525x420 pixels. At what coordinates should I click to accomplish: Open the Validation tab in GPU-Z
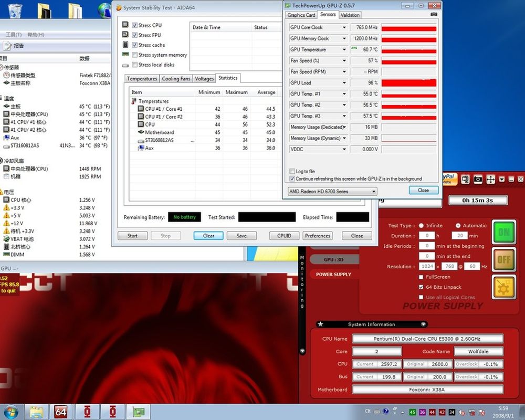pos(350,15)
